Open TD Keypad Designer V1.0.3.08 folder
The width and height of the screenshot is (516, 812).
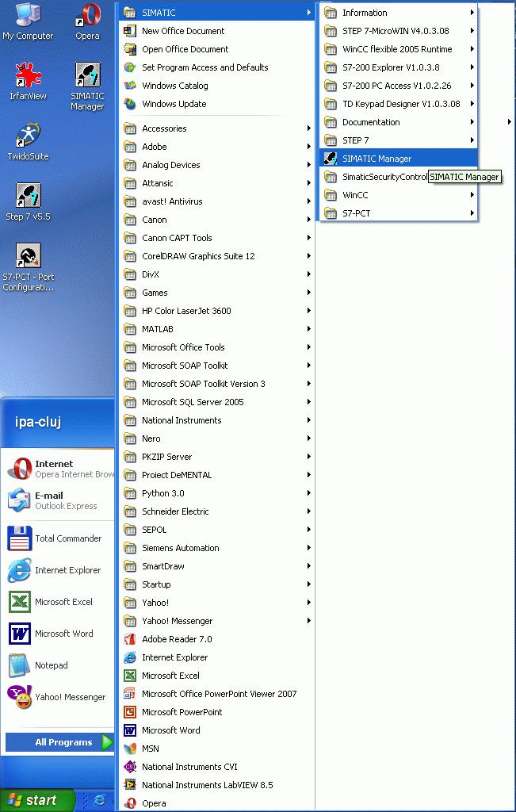click(398, 104)
